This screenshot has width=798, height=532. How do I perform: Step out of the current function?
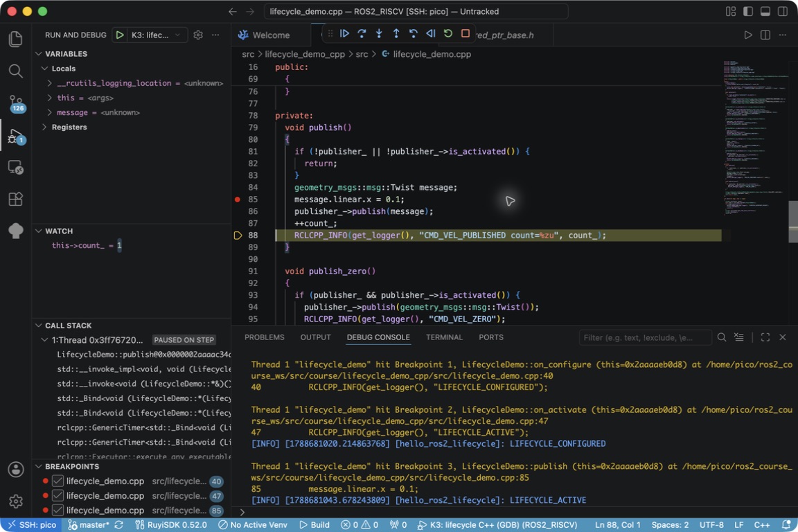point(396,34)
